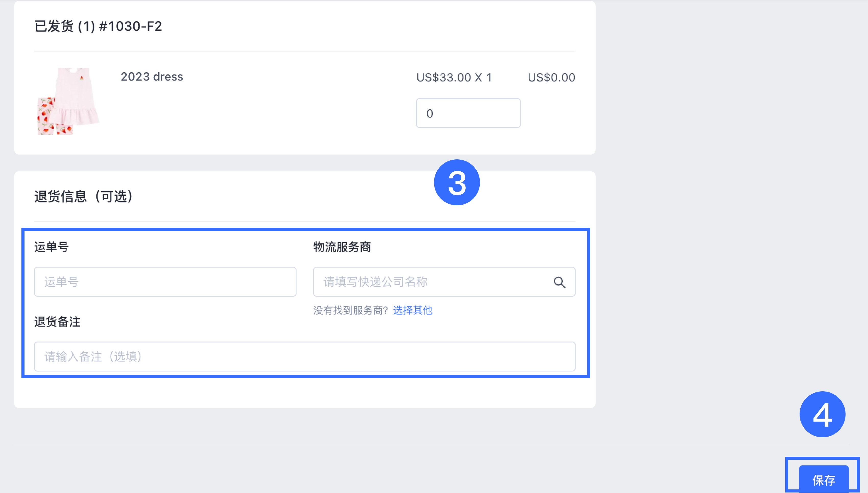Follow the 选择其他 link
Image resolution: width=868 pixels, height=493 pixels.
(x=413, y=310)
